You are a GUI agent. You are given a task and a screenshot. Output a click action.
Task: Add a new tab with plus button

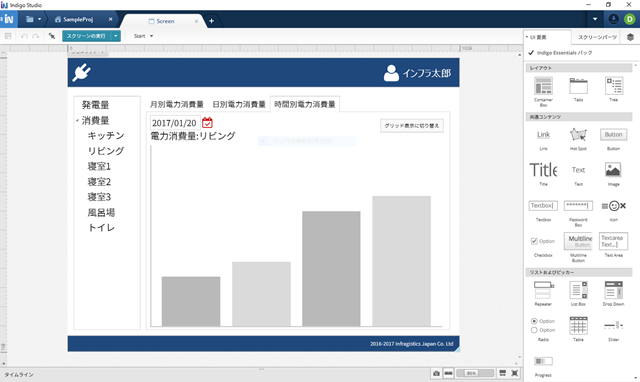point(211,21)
